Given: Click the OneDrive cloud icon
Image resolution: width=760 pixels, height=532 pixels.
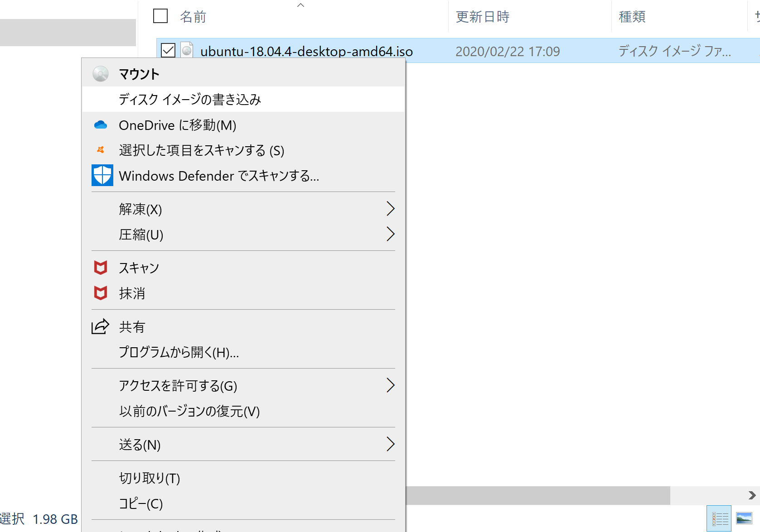Looking at the screenshot, I should coord(101,125).
